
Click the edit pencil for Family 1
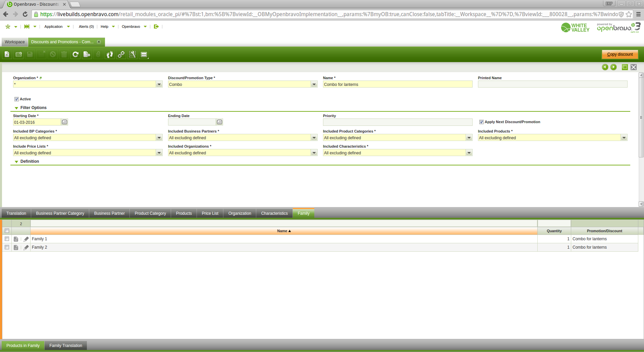[x=26, y=239]
